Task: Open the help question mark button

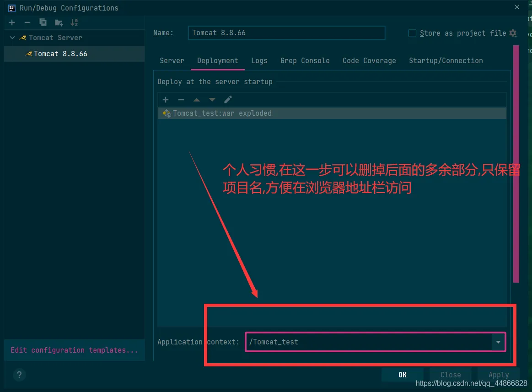Action: [x=19, y=375]
